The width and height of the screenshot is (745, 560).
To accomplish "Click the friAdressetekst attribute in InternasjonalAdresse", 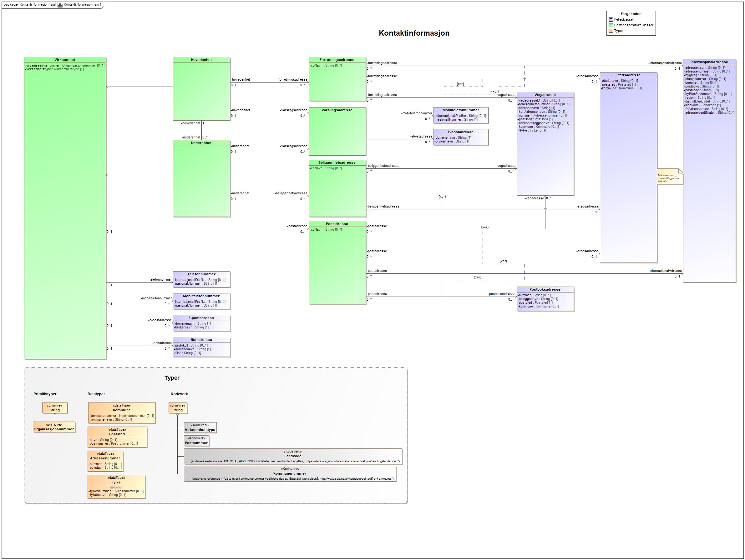I will (x=706, y=109).
